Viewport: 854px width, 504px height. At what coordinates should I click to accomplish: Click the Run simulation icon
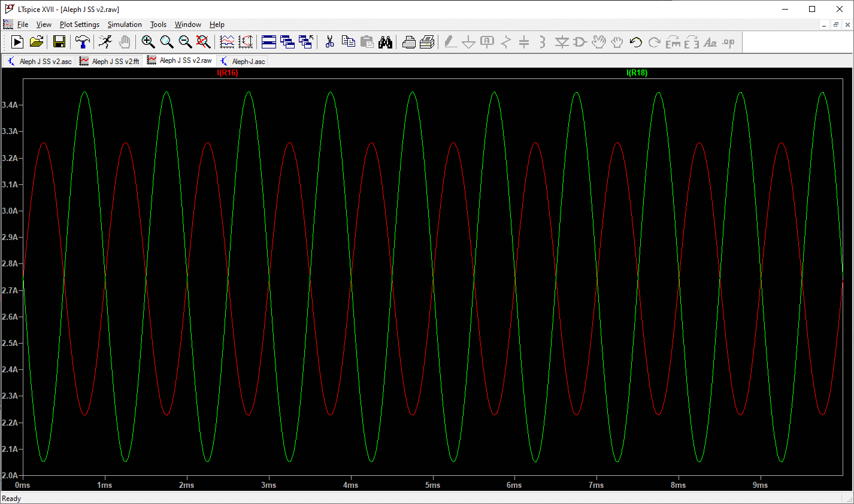click(x=17, y=42)
